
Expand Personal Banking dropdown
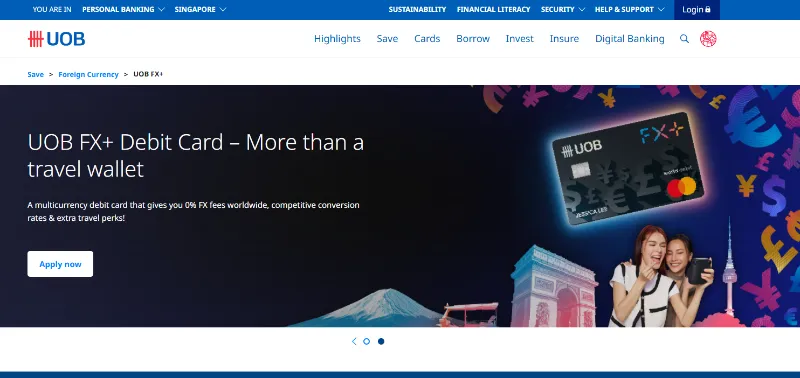[x=123, y=9]
